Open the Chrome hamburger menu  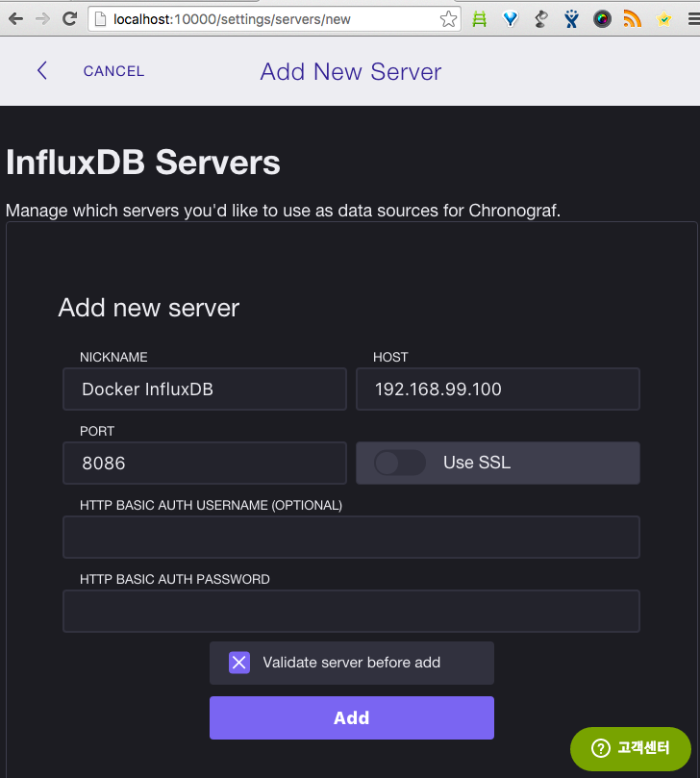(x=694, y=19)
